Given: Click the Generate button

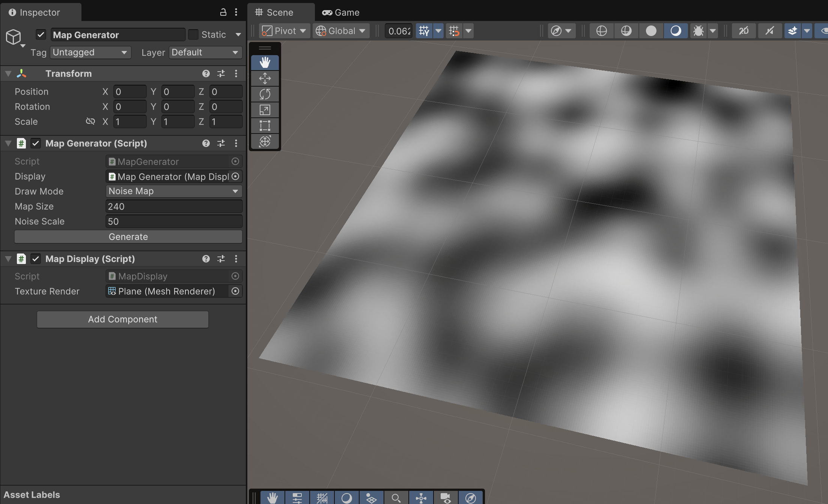Looking at the screenshot, I should (x=128, y=237).
